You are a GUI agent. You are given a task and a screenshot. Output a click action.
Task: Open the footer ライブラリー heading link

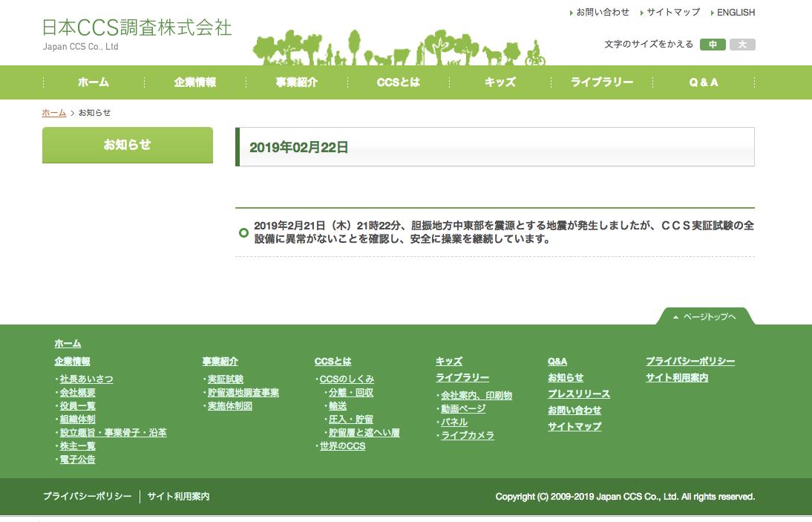pos(462,378)
